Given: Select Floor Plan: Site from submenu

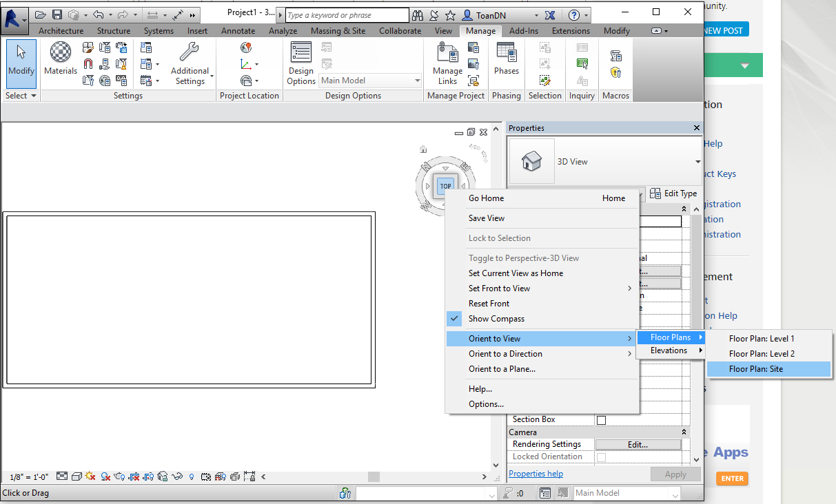Looking at the screenshot, I should coord(769,369).
